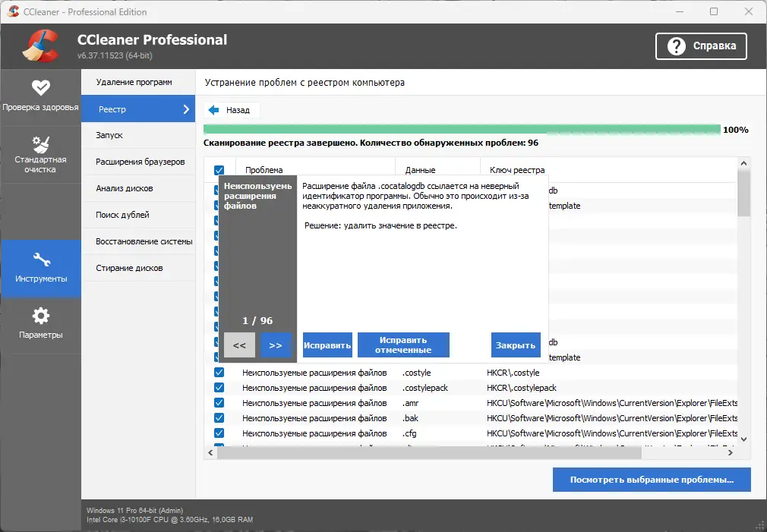
Task: Click the green scan progress bar
Action: coord(462,129)
